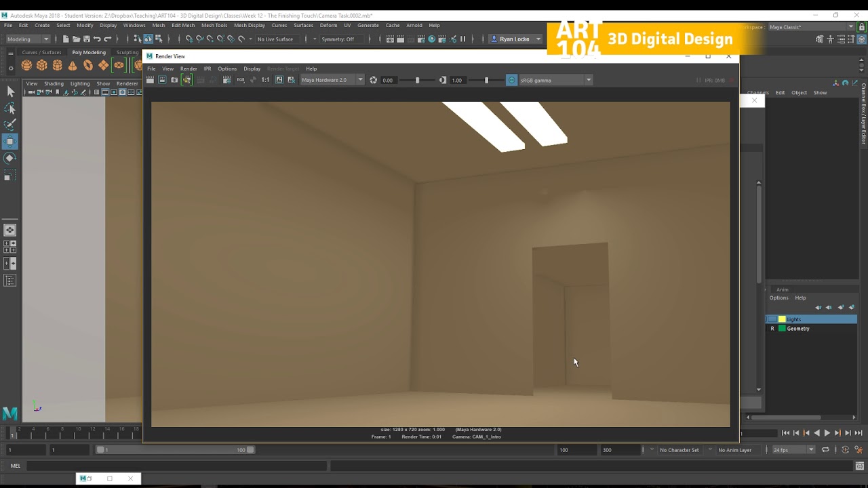Click the Remove Image icon in Render View
Image resolution: width=868 pixels, height=488 pixels.
coord(292,80)
